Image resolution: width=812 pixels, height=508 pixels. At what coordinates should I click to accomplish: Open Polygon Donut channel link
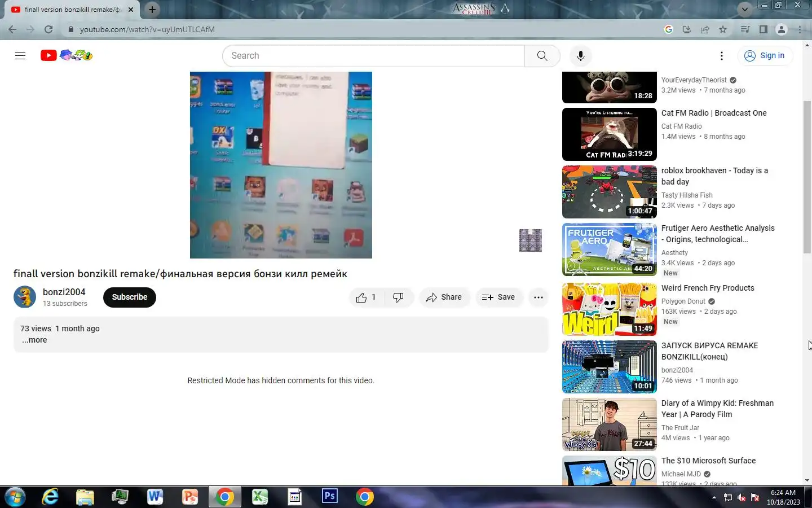click(683, 301)
